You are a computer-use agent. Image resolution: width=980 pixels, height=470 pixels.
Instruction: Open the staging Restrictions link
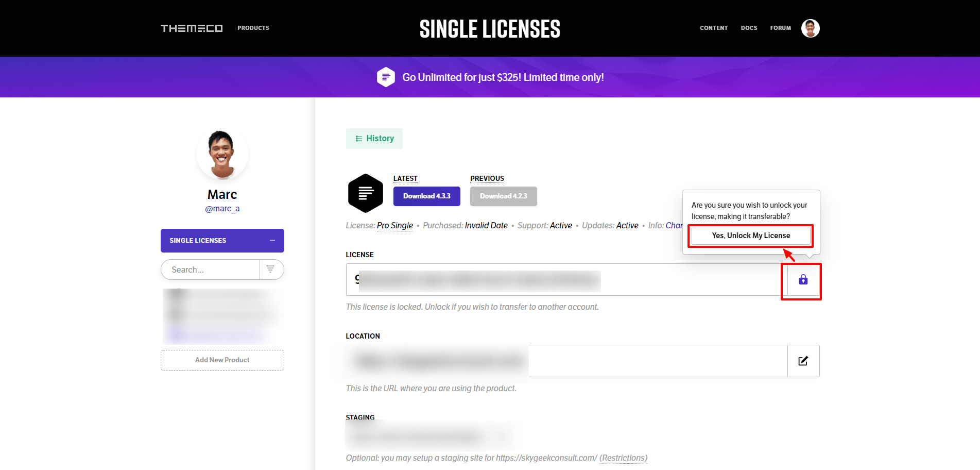click(x=623, y=458)
